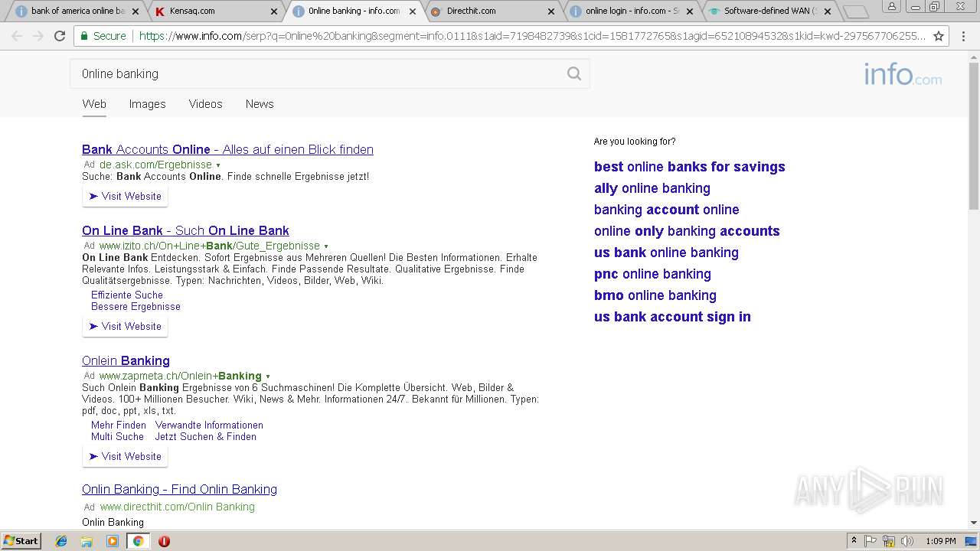This screenshot has width=980, height=551.
Task: Bookmark this page with the star icon
Action: 939,36
